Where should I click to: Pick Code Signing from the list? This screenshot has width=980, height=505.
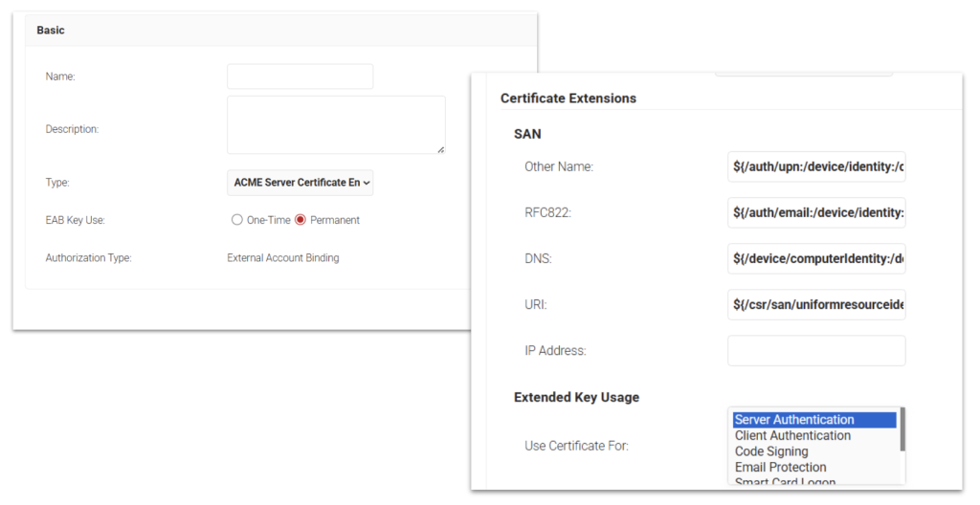[x=771, y=451]
